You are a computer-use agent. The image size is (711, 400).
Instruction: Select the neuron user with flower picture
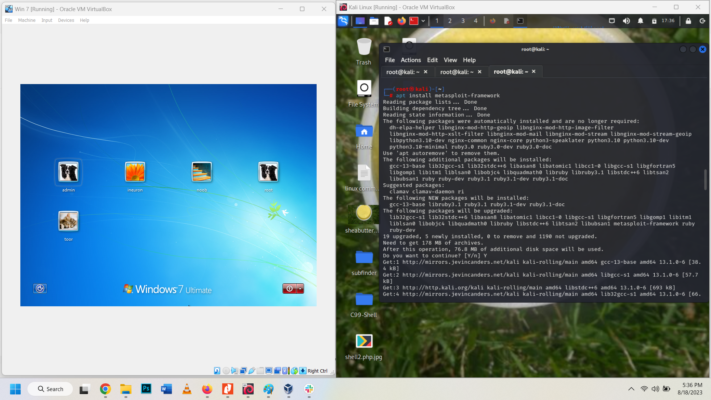pos(135,172)
